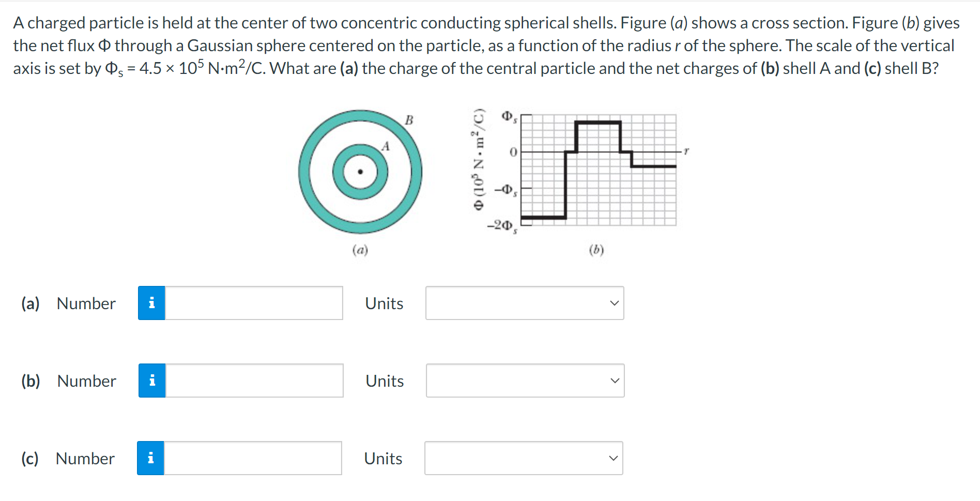Viewport: 980px width, 501px height.
Task: Click the (b) Number row label
Action: (x=86, y=381)
